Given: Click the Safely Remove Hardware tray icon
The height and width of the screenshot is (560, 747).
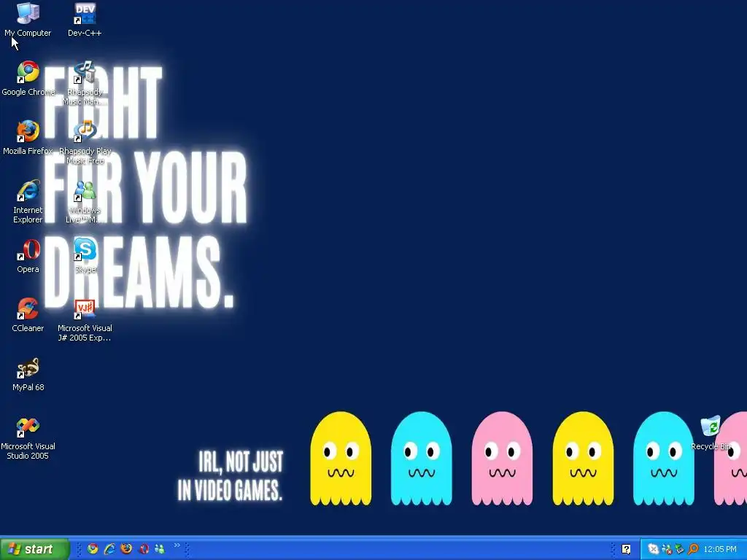Looking at the screenshot, I should click(x=680, y=550).
